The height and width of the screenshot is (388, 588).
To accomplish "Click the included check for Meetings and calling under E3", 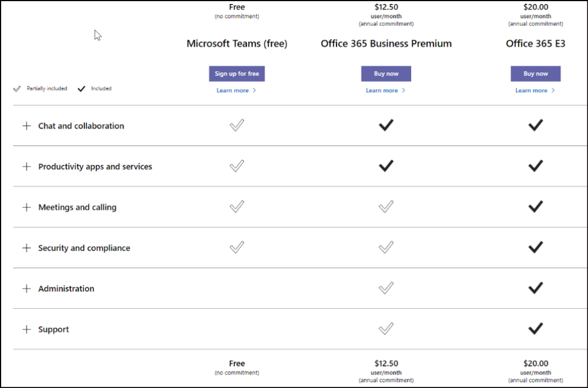I will (x=535, y=206).
